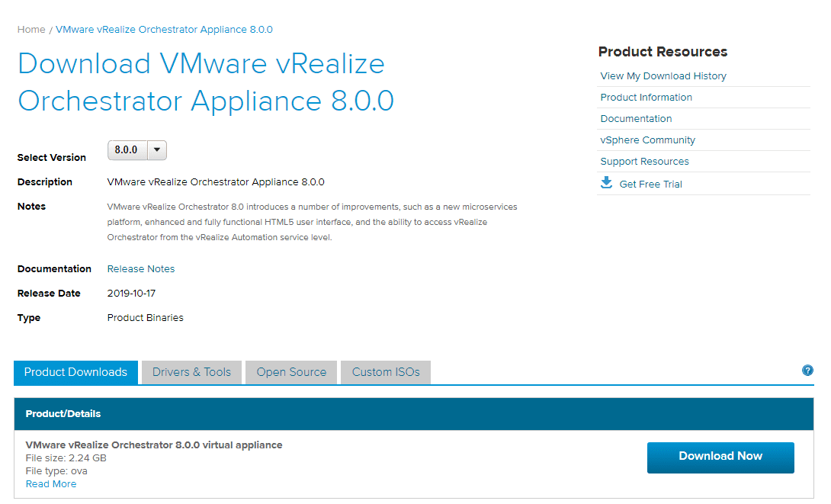The width and height of the screenshot is (831, 504).
Task: Click Get Free Trial
Action: click(x=650, y=183)
